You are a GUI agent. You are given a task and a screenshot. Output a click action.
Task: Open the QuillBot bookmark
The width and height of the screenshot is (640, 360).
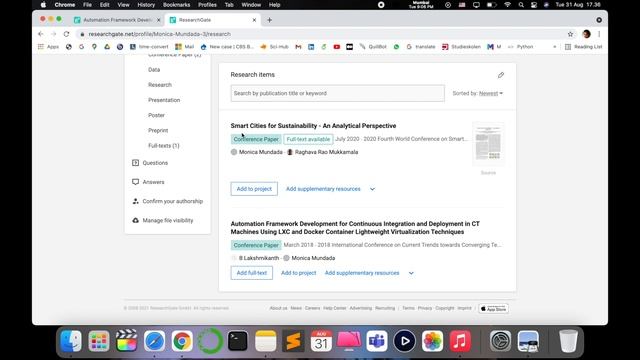click(x=373, y=47)
